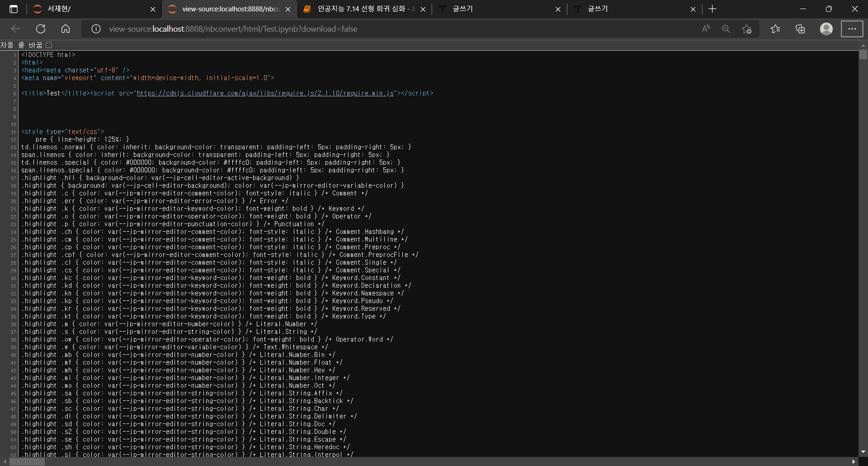Click the scroll down arrow
868x466 pixels.
[x=863, y=452]
